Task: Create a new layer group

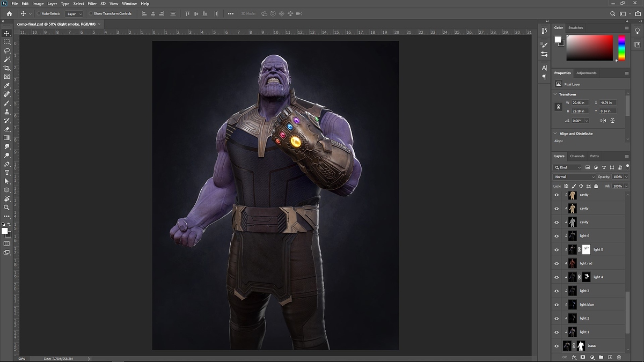Action: coord(601,357)
